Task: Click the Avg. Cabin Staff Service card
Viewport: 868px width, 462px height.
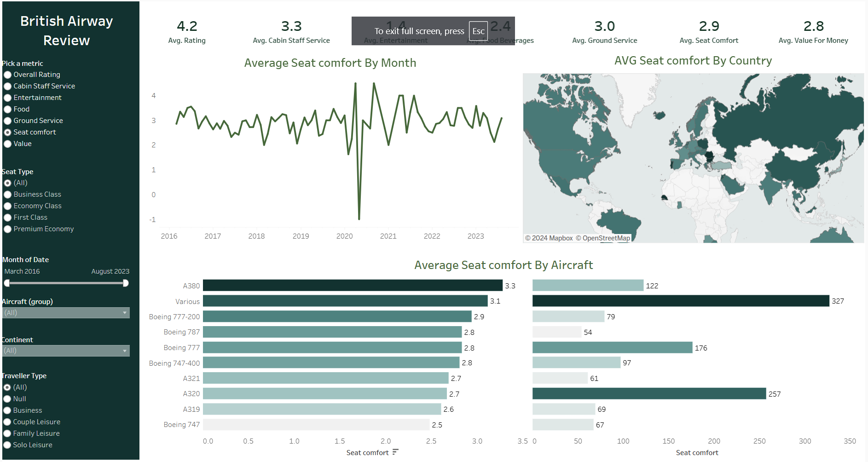Action: (x=291, y=31)
